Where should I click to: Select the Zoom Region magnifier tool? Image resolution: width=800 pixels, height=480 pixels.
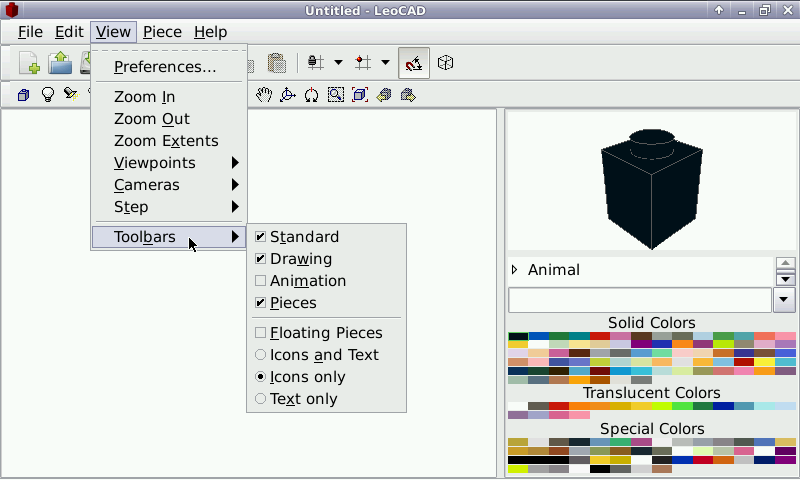click(x=336, y=95)
